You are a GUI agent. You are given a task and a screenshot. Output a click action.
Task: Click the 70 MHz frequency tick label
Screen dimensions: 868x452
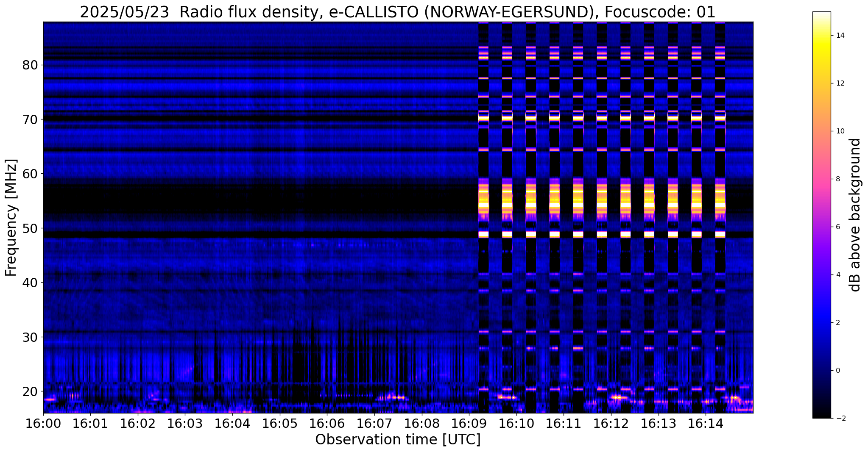click(30, 119)
